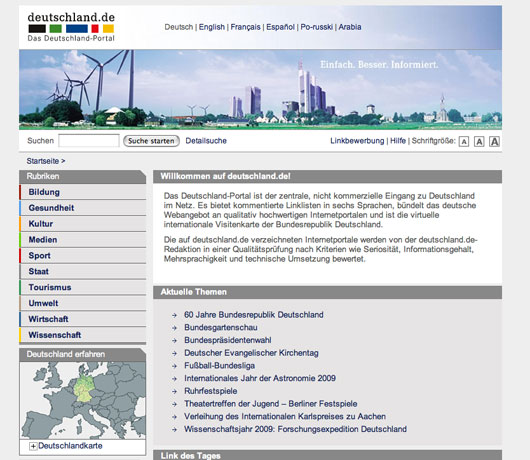The width and height of the screenshot is (530, 460).
Task: Select the small font size A icon
Action: coord(464,142)
